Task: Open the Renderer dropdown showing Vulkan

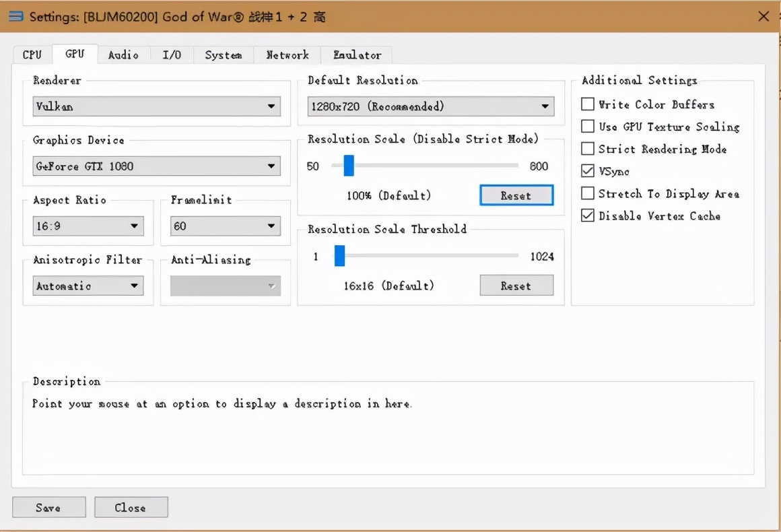Action: [x=156, y=106]
